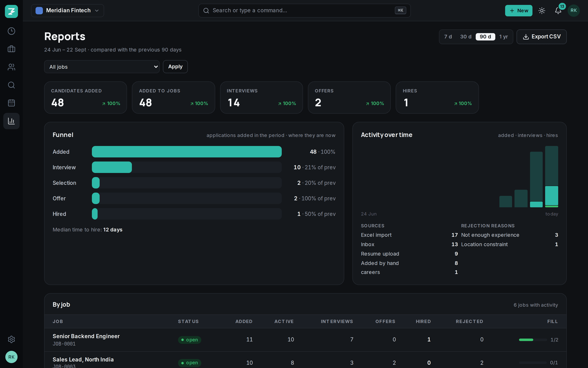The width and height of the screenshot is (588, 368).
Task: Click the tallest bar in Activity over time
Action: click(551, 177)
